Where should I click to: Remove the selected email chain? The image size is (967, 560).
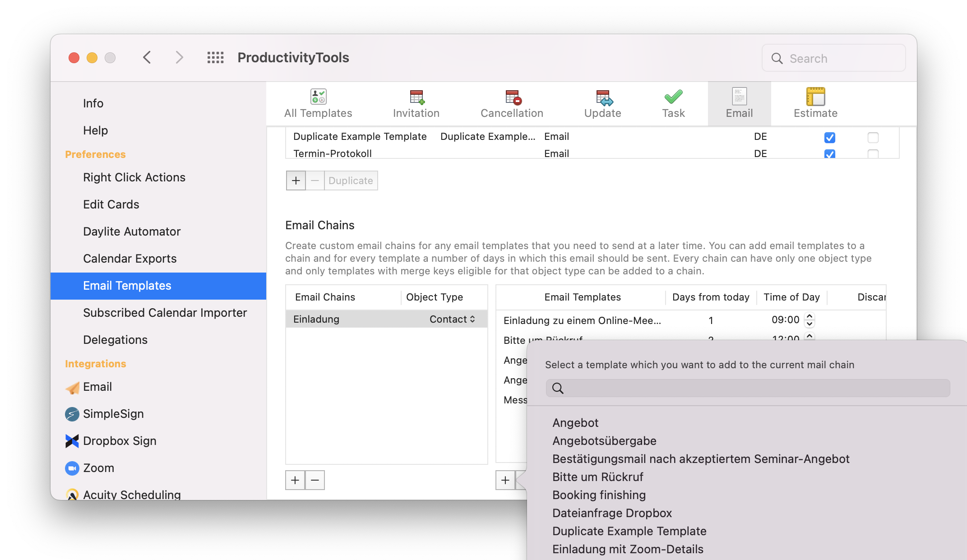click(315, 480)
